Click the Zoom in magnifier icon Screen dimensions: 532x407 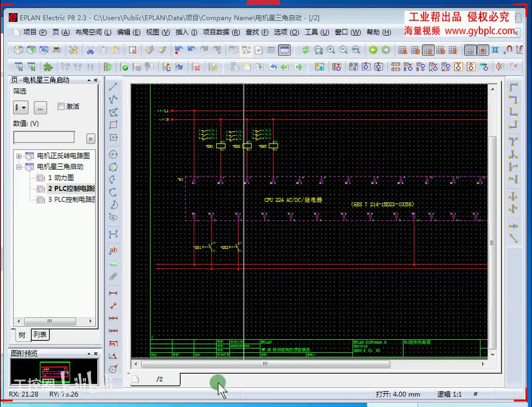(331, 50)
